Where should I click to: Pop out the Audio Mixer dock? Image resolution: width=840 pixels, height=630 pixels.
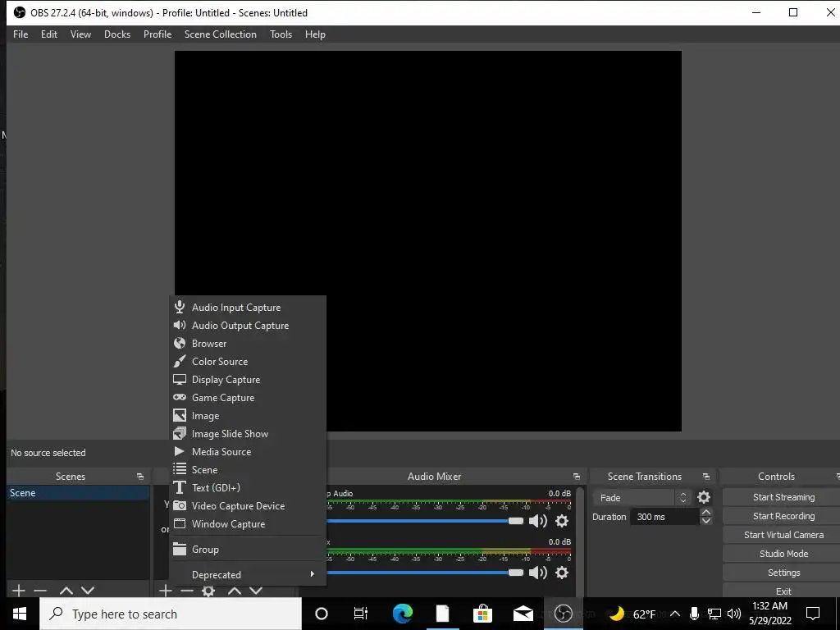577,477
